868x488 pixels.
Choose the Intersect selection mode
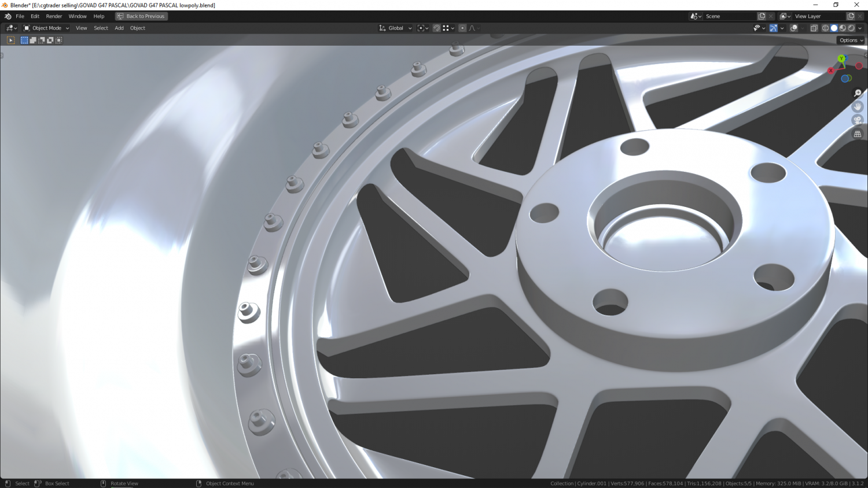[x=59, y=40]
